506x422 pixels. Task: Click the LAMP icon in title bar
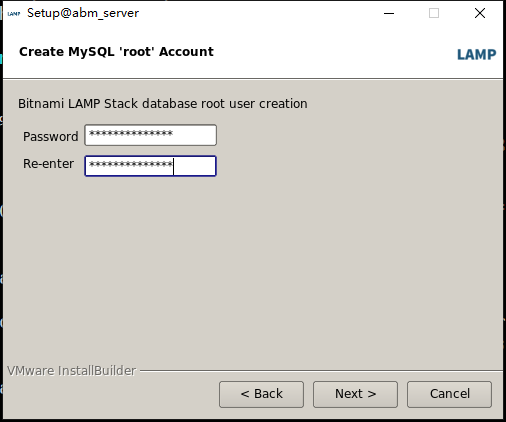pyautogui.click(x=14, y=13)
